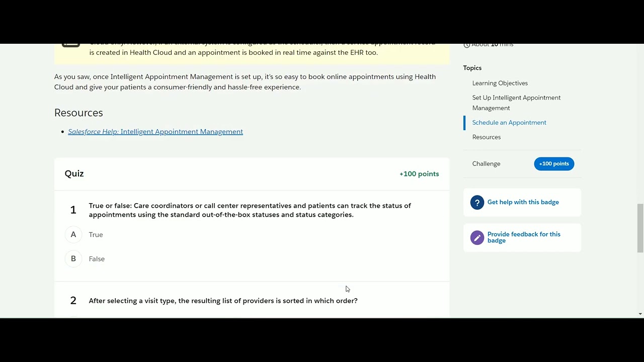Click the blue +100 points badge button

click(553, 163)
